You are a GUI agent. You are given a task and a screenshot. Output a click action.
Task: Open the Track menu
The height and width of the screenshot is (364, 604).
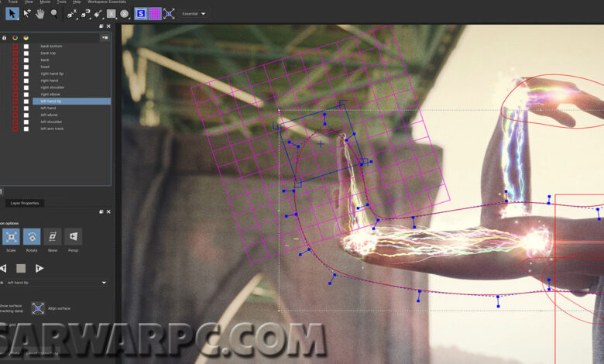point(13,2)
